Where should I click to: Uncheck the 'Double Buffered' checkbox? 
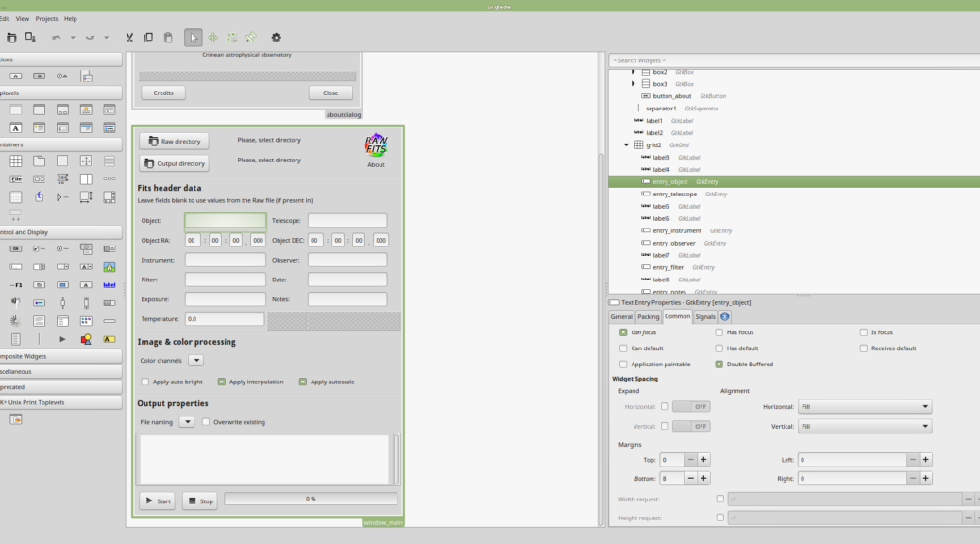719,364
